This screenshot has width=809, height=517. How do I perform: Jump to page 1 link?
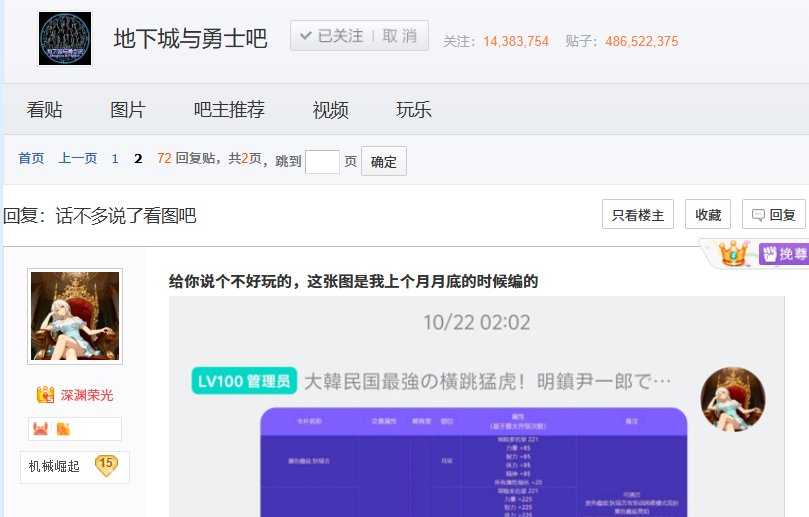tap(115, 159)
